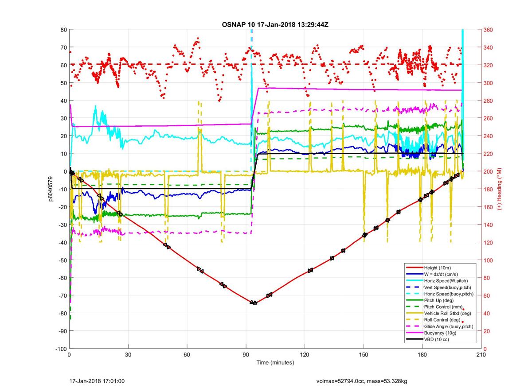Select the "100" tick on the heading axis
Image resolution: width=532 pixels, height=392 pixels.
coord(489,260)
